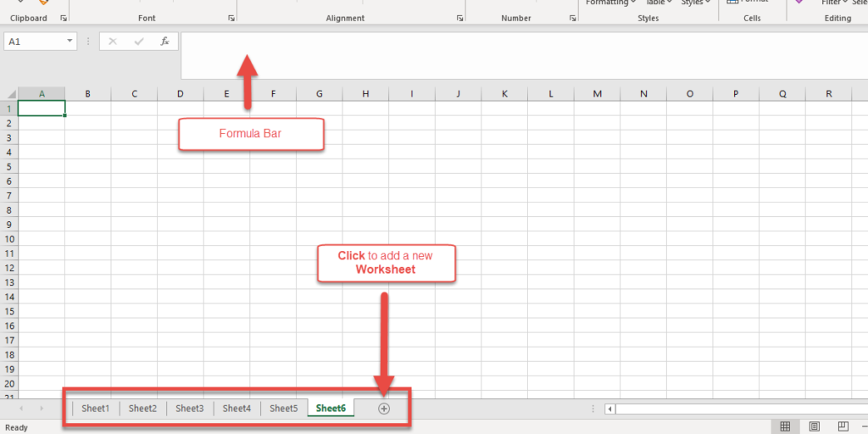Switch to the Sheet2 tab
Viewport: 868px width, 434px height.
(142, 409)
